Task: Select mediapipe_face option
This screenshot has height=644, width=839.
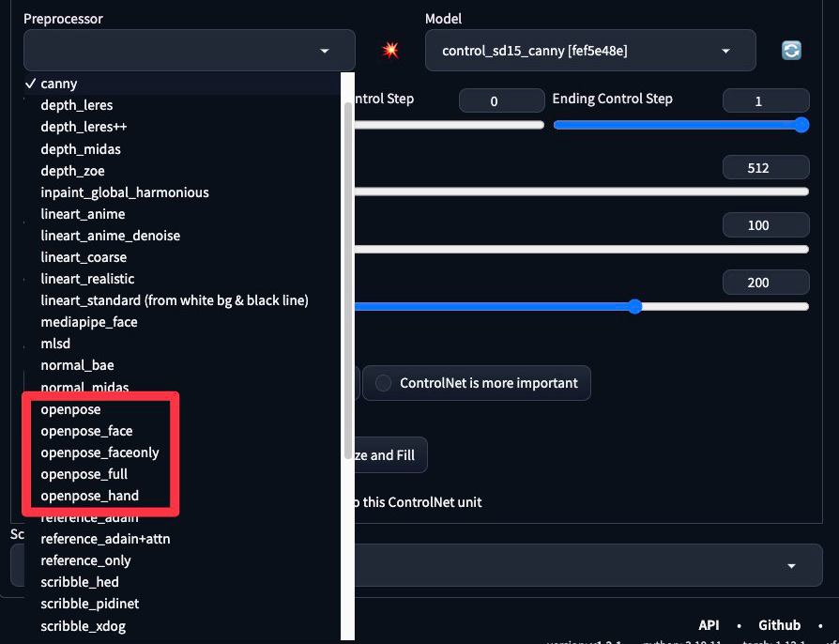Action: point(182,322)
